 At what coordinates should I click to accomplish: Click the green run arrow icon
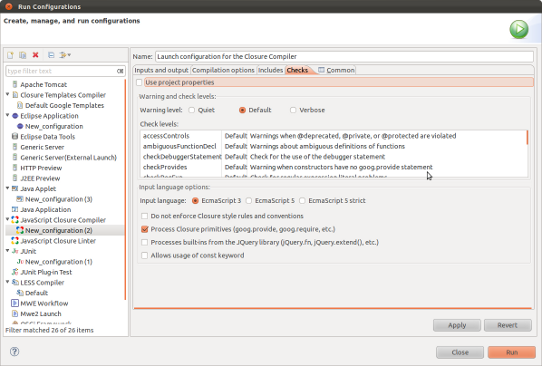click(x=519, y=29)
